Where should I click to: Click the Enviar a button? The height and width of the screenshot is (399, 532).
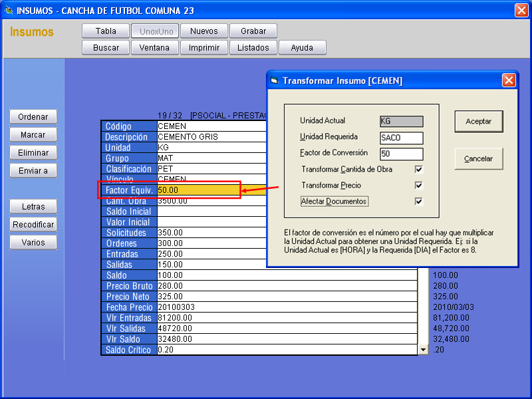point(33,171)
